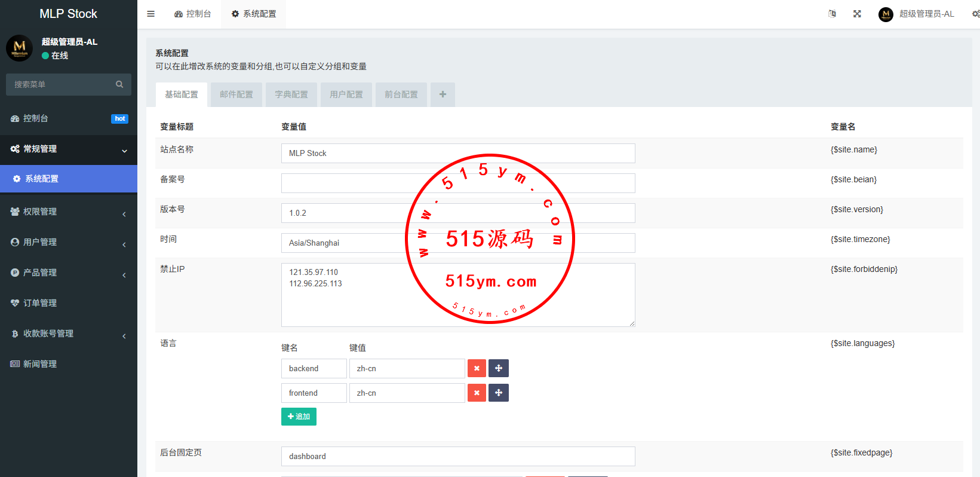The image size is (980, 477).
Task: Open the 超级管理员-AL user menu in header
Action: click(x=917, y=14)
